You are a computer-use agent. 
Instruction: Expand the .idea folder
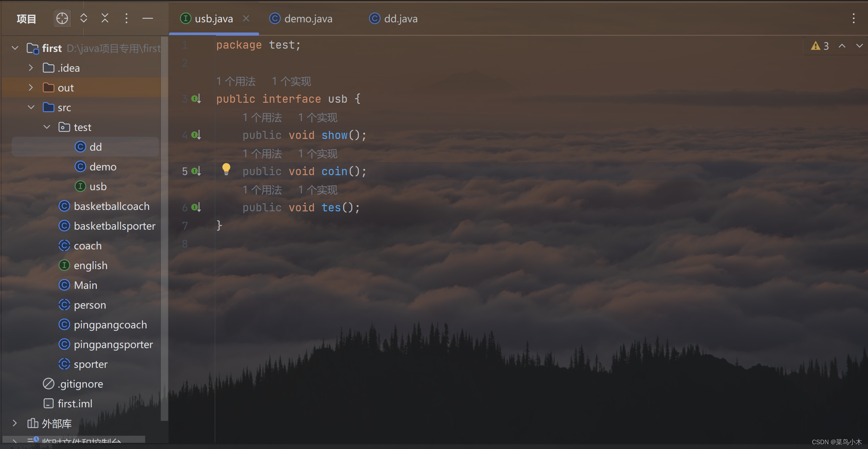tap(31, 68)
